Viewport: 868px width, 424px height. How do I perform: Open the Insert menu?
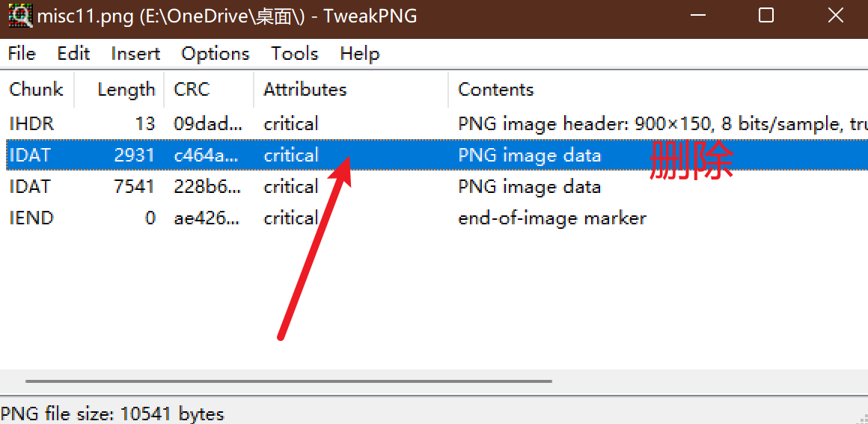click(135, 54)
